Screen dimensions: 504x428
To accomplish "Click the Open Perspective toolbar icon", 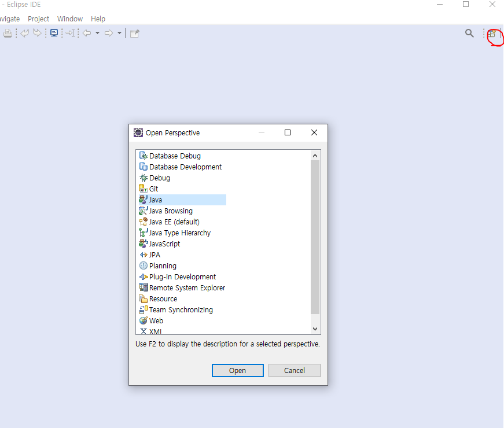I will coord(492,34).
